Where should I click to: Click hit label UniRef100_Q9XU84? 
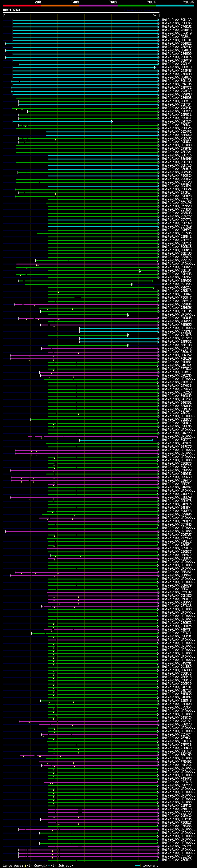click(176, 304)
